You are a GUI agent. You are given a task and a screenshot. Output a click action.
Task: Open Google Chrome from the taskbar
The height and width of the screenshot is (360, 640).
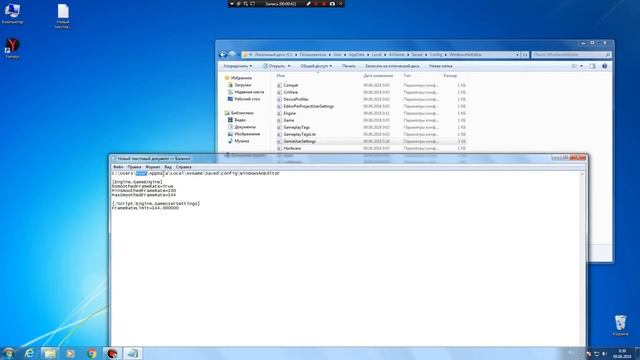tap(91, 353)
